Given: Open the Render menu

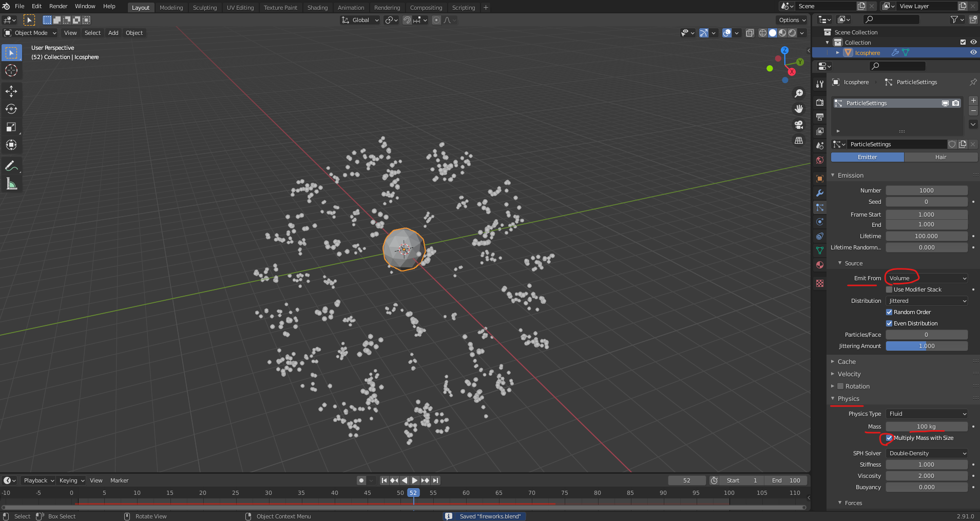Looking at the screenshot, I should pyautogui.click(x=58, y=6).
